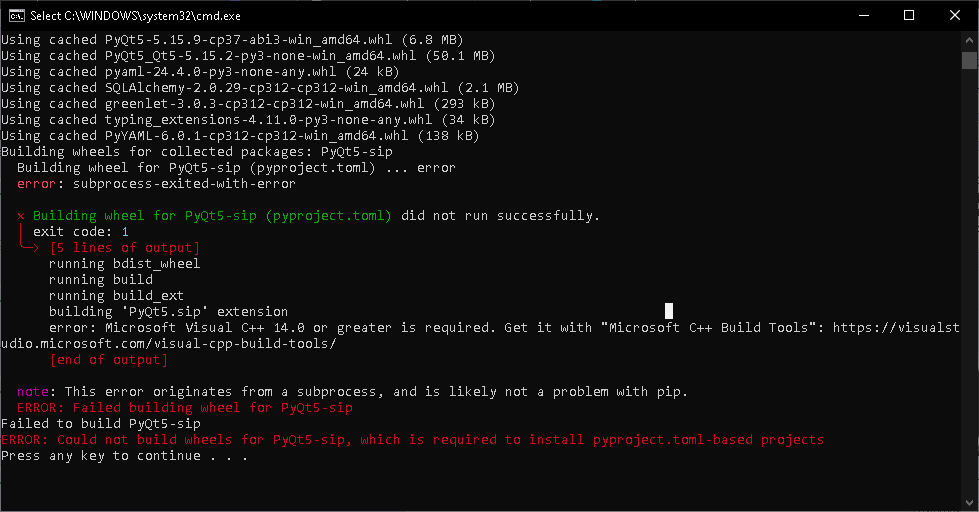This screenshot has width=979, height=512.
Task: Click the 'subprocess-exited-with-error' text
Action: [184, 184]
